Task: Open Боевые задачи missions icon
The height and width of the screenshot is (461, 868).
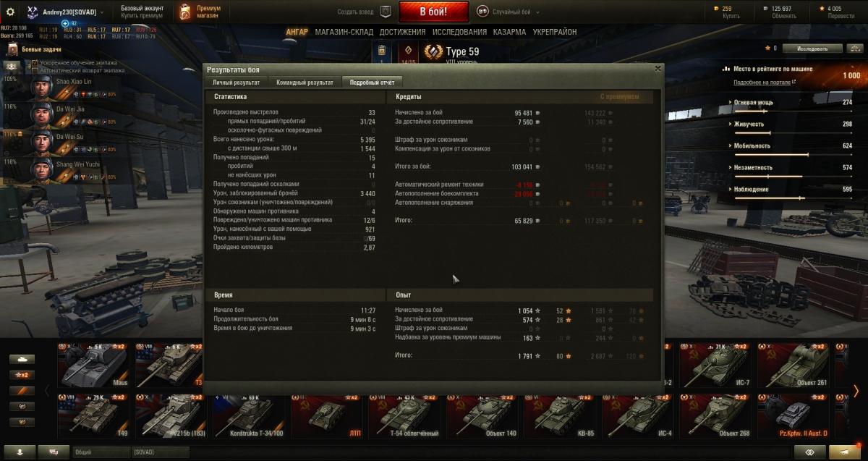Action: coord(12,49)
